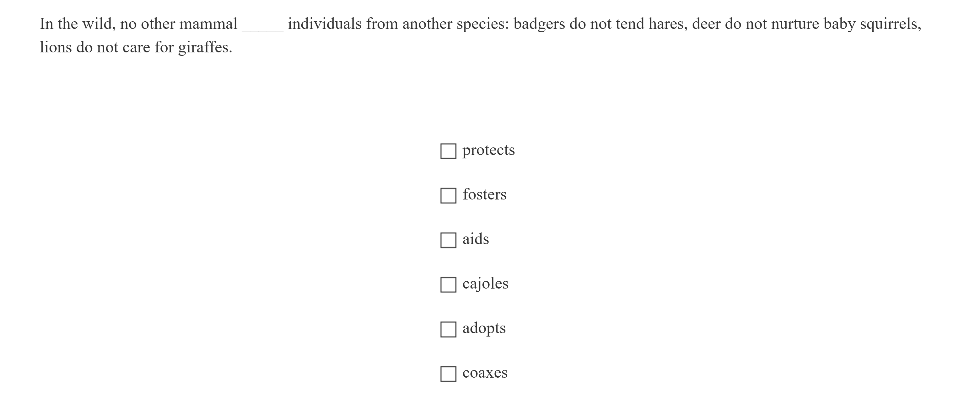Click the word 'mammal' in the question

pyautogui.click(x=208, y=24)
